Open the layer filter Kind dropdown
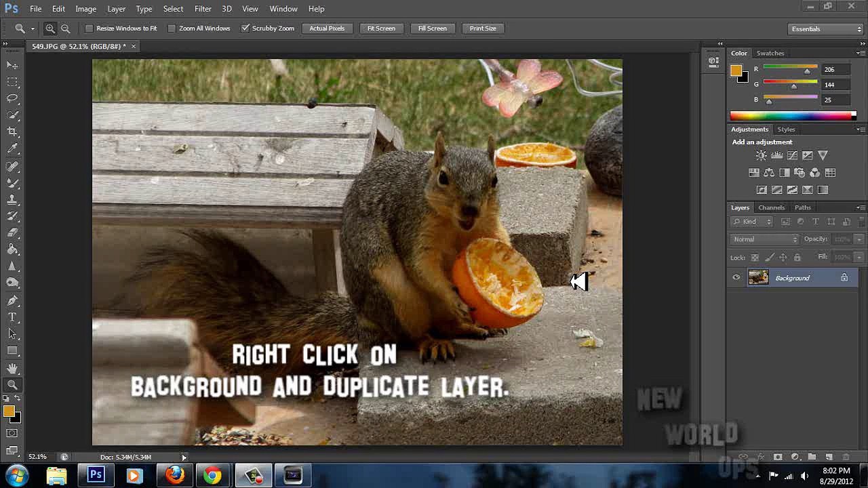This screenshot has height=488, width=868. click(753, 222)
